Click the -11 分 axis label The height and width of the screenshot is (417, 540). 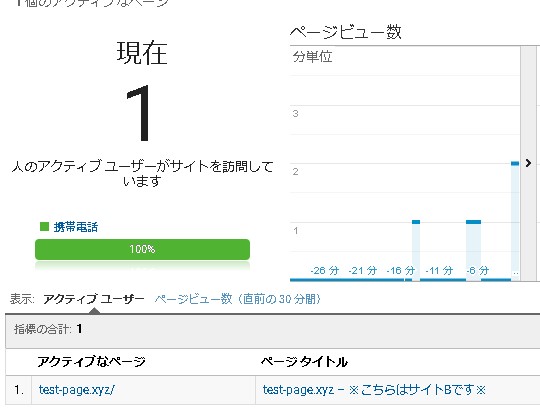(x=439, y=270)
